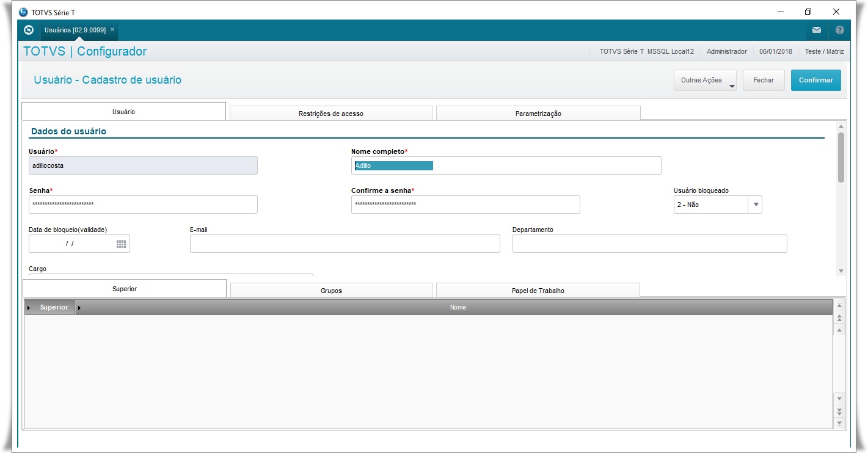Restore down the TOTVS Série T window
Viewport: 868px width, 453px height.
(x=808, y=12)
